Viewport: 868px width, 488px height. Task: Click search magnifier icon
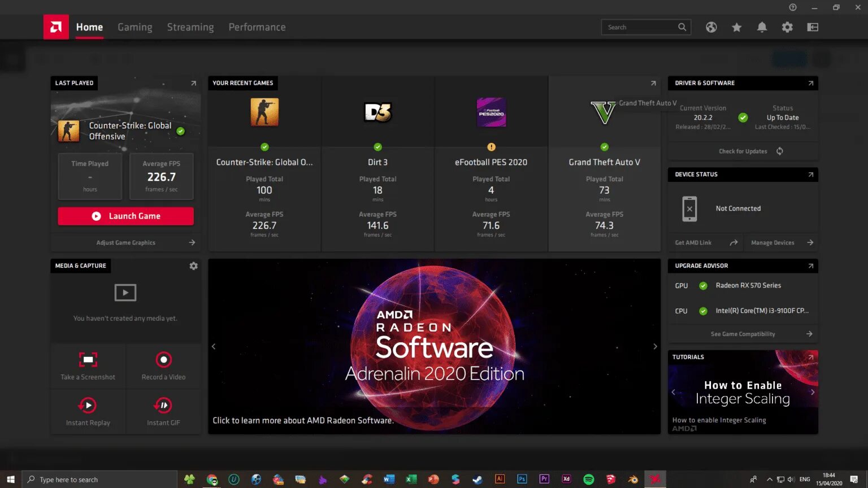click(x=682, y=27)
